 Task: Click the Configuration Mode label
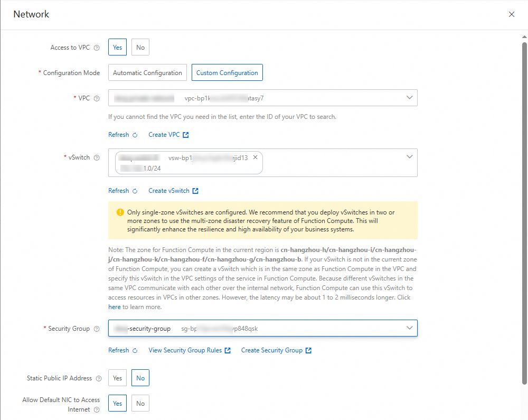click(x=71, y=73)
